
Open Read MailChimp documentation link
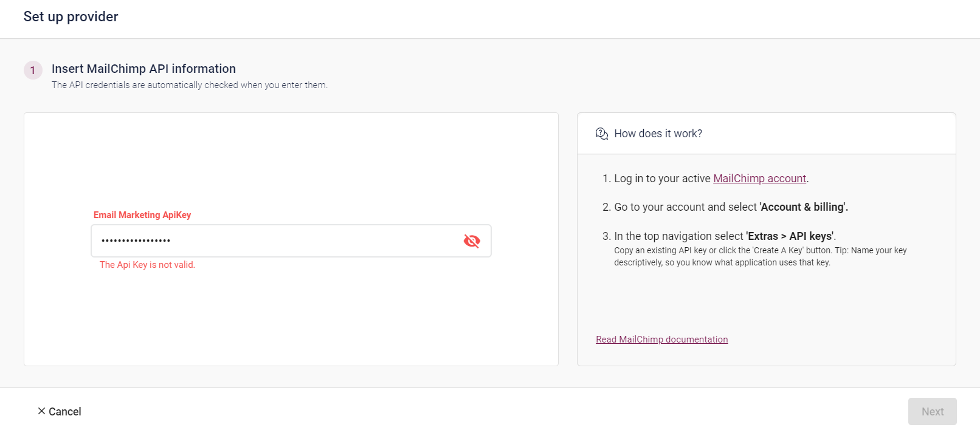pos(661,340)
